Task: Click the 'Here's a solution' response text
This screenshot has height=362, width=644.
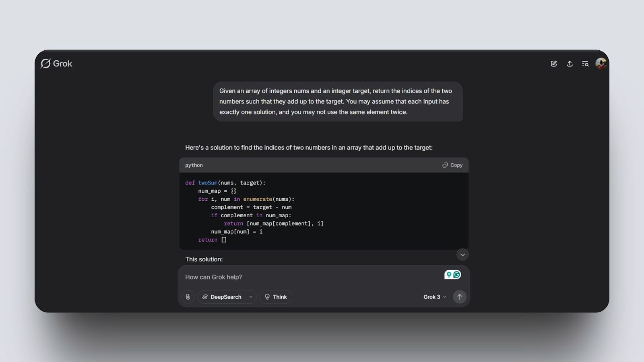Action: [309, 148]
